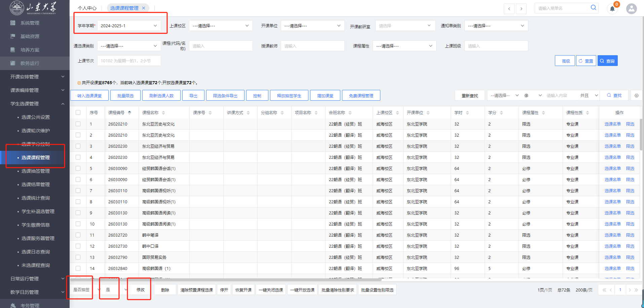Click the table settings gear icon

click(x=636, y=96)
